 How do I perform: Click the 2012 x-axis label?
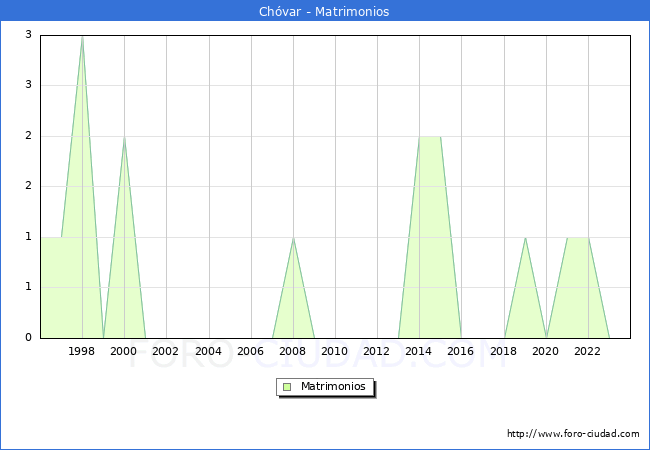coord(376,351)
